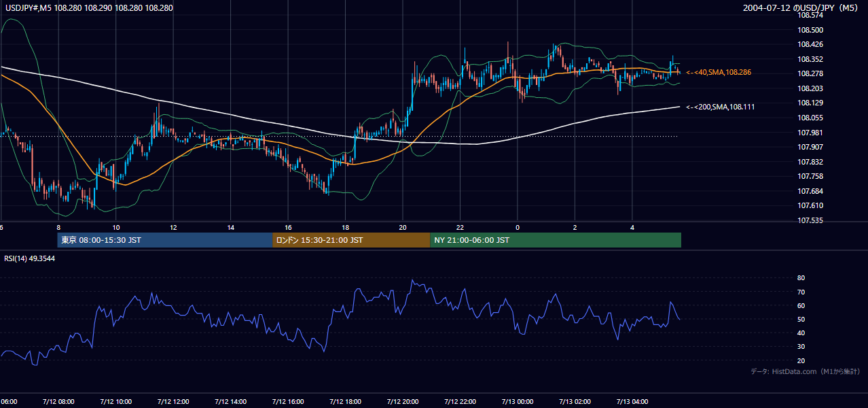Click the 108.500 price axis label
The image size is (868, 408).
(x=810, y=30)
